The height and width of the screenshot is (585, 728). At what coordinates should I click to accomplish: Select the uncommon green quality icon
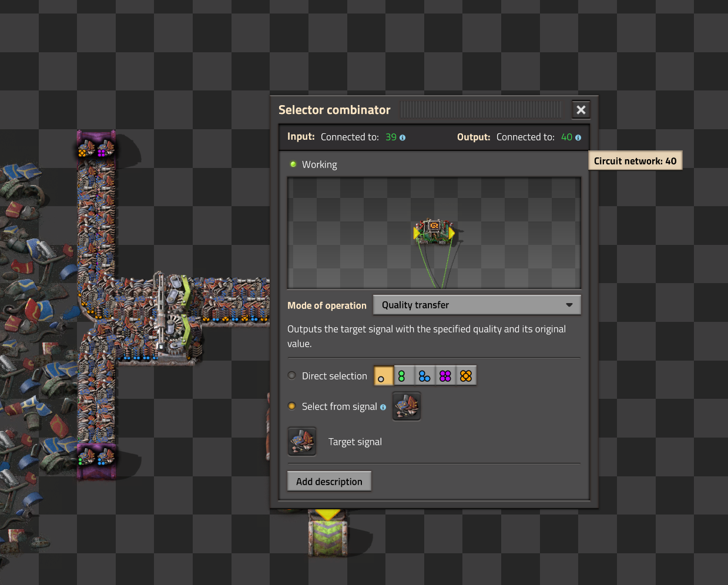point(404,376)
